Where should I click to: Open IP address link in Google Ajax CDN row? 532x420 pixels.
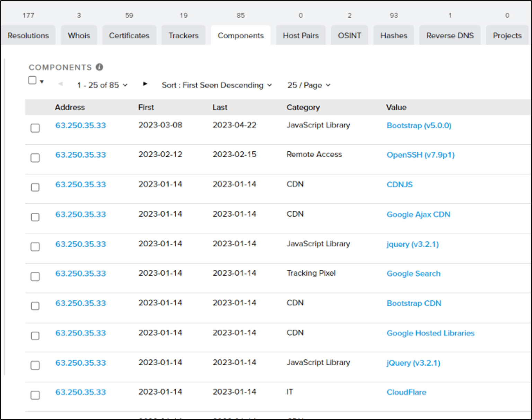[x=81, y=214]
